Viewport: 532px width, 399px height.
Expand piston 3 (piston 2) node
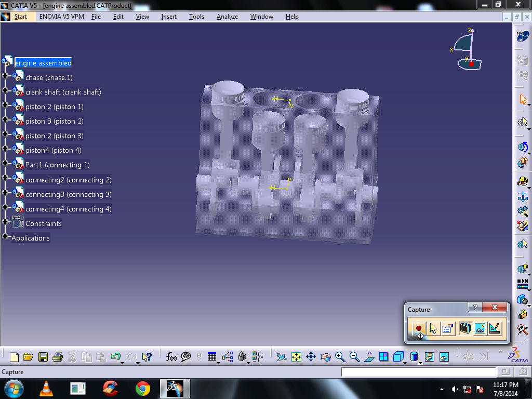pyautogui.click(x=5, y=119)
